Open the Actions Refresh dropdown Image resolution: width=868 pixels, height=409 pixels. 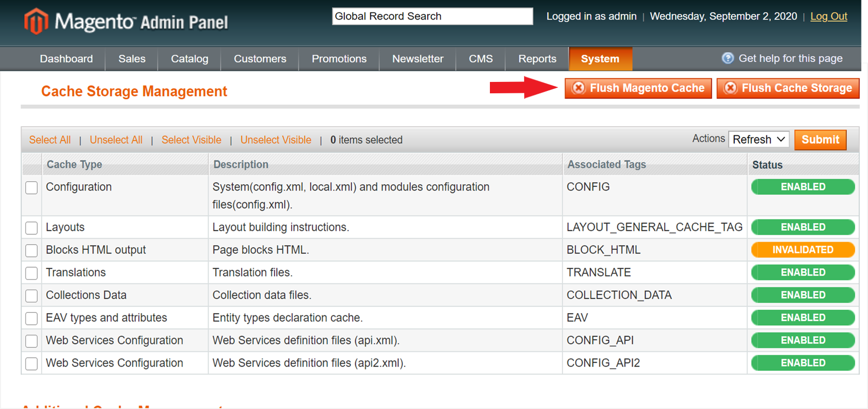759,139
